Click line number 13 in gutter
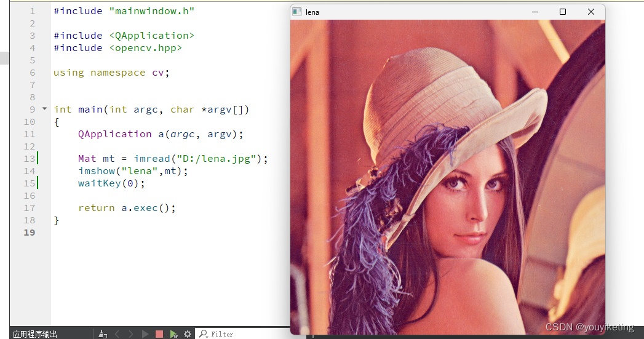 pyautogui.click(x=30, y=159)
